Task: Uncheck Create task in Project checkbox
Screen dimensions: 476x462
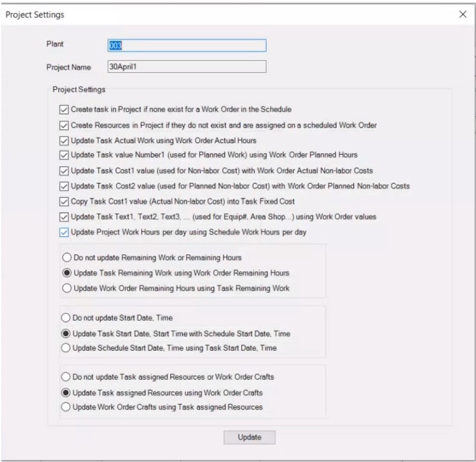Action: pyautogui.click(x=64, y=110)
